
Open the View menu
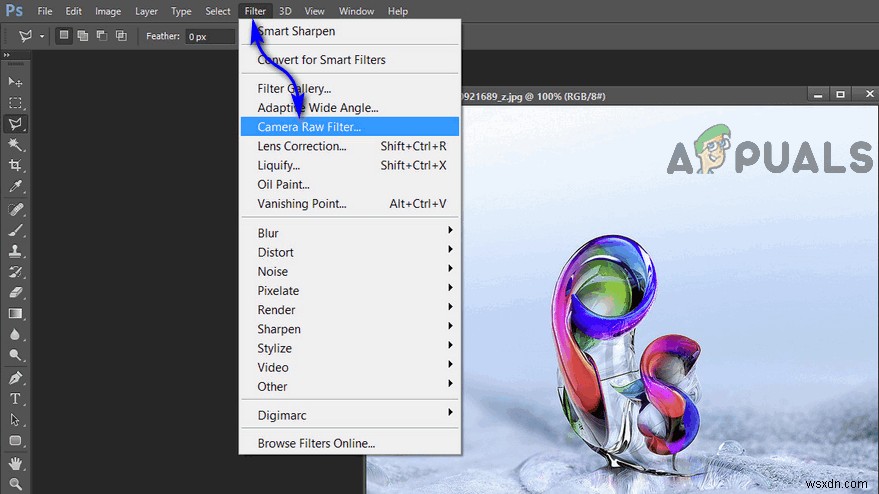[314, 11]
